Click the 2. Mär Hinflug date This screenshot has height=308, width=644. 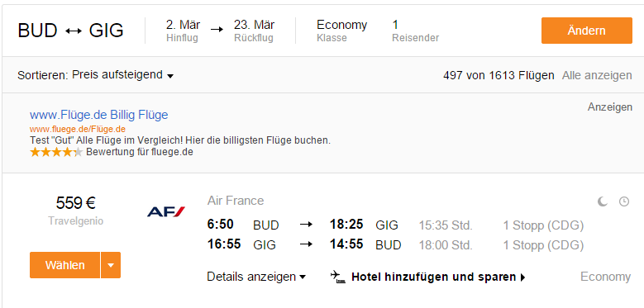[183, 31]
